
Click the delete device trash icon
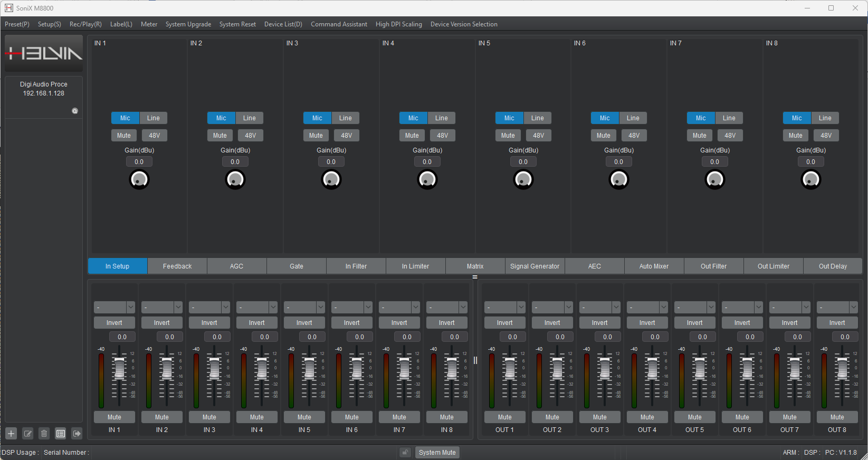(x=44, y=434)
